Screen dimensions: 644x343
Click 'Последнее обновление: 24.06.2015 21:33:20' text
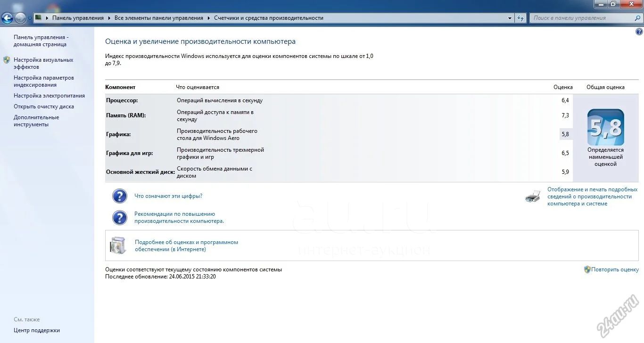(161, 277)
